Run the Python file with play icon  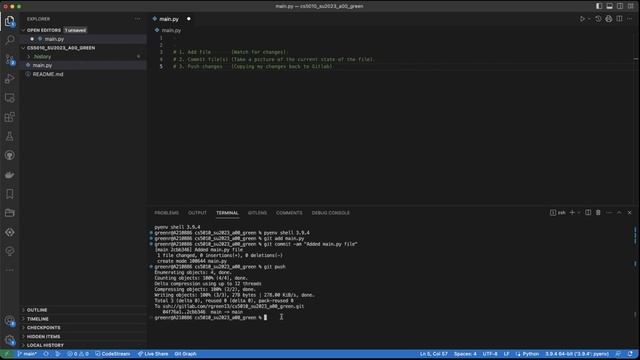pos(582,19)
